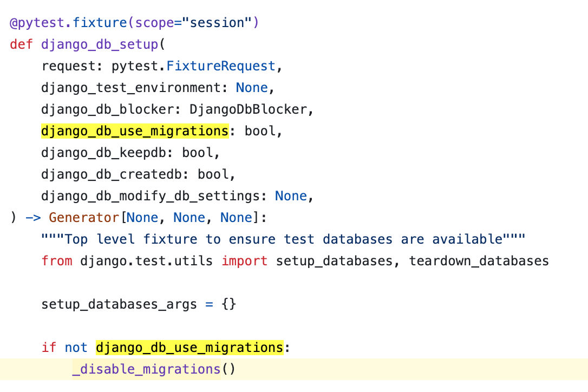Click the _disable_migrations function call

(146, 369)
